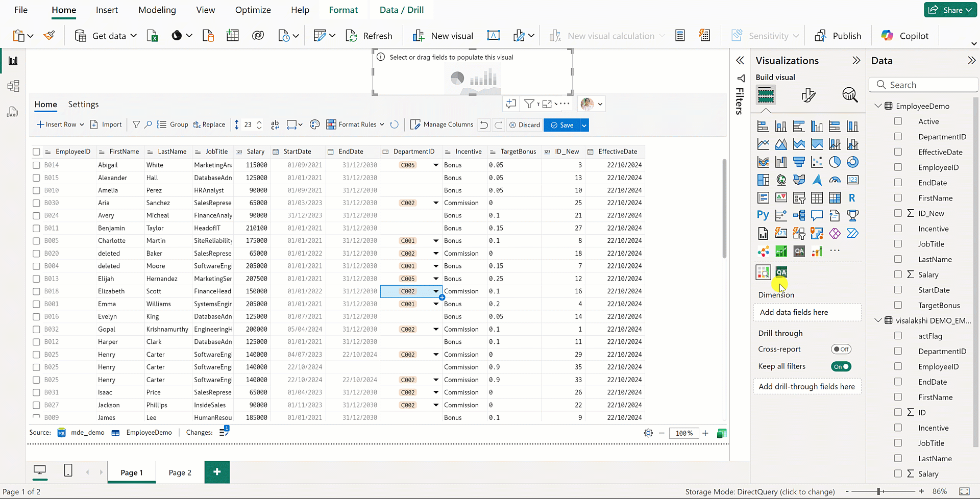The image size is (980, 499).
Task: Click the Discard button
Action: coord(524,125)
